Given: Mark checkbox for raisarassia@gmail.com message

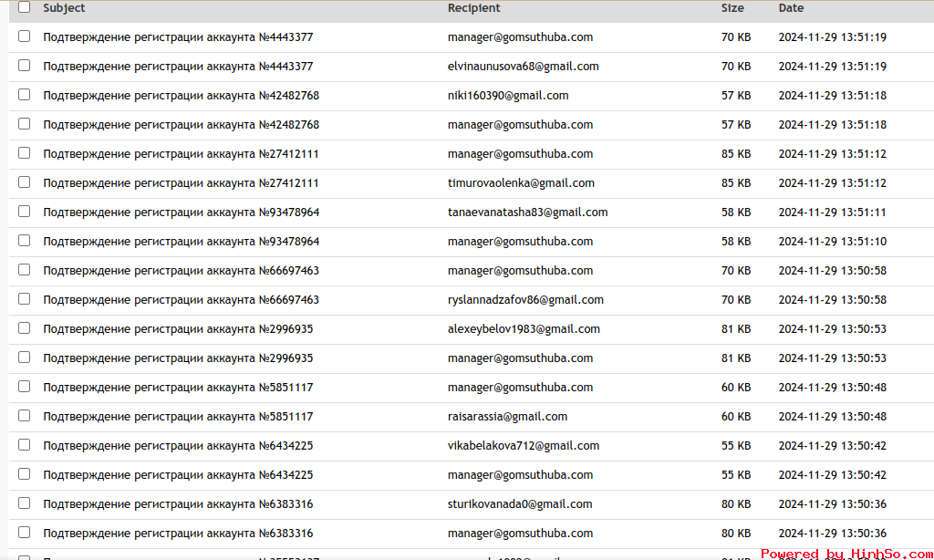Looking at the screenshot, I should [24, 416].
